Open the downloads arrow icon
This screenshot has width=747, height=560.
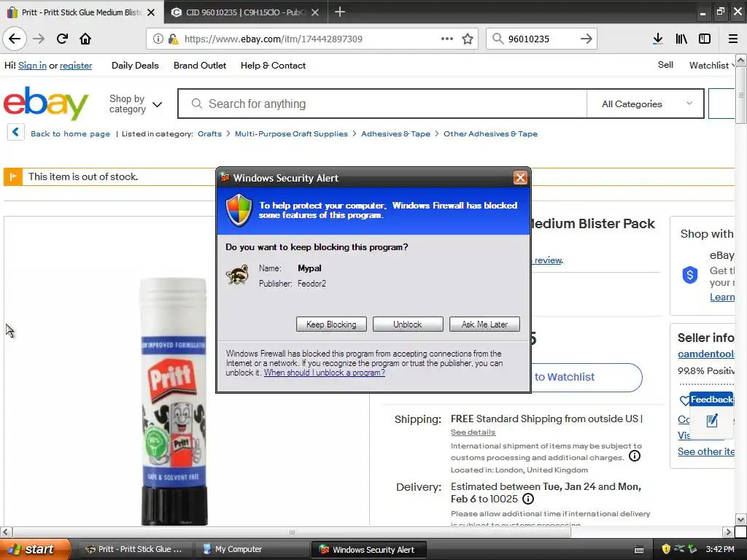tap(658, 39)
